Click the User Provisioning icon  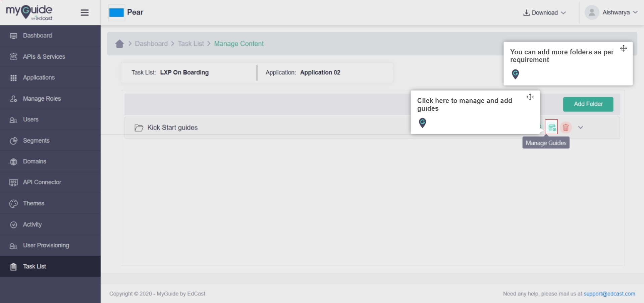[13, 246]
